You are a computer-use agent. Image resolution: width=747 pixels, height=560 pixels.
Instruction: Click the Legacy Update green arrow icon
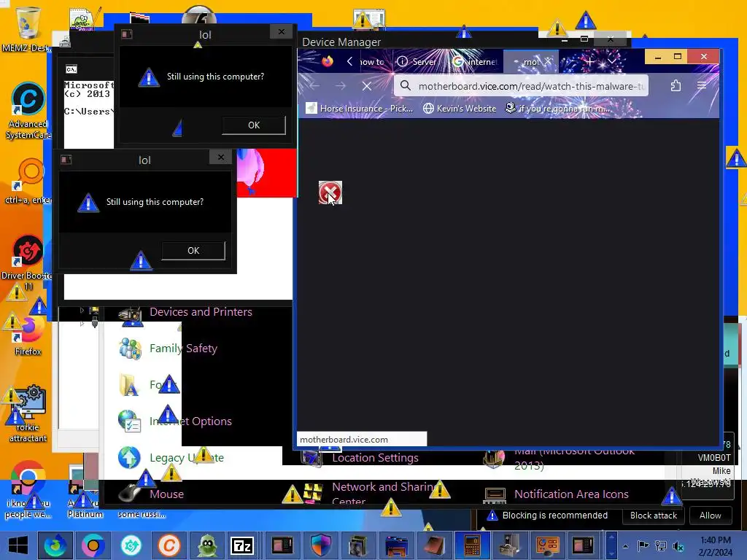tap(129, 458)
